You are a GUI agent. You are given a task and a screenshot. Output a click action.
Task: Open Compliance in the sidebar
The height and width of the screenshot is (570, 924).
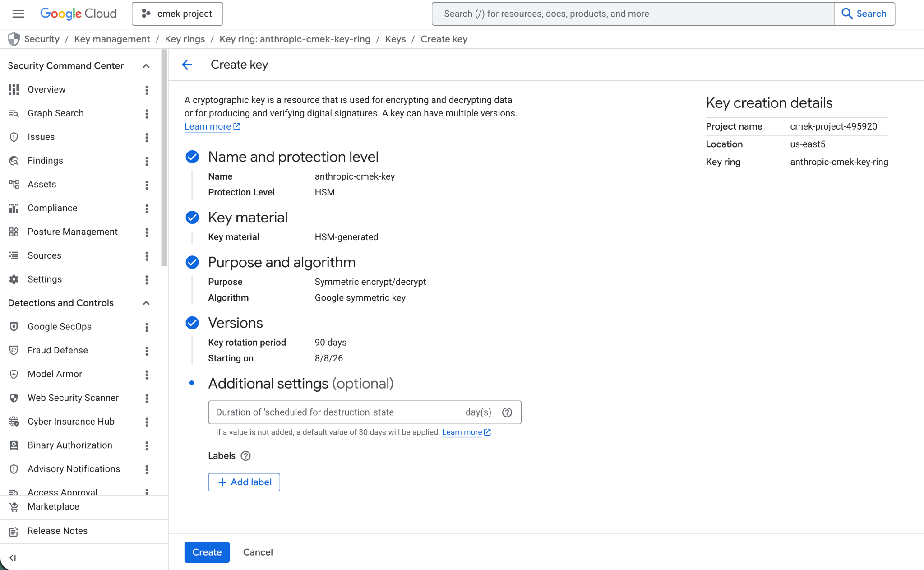pyautogui.click(x=52, y=208)
